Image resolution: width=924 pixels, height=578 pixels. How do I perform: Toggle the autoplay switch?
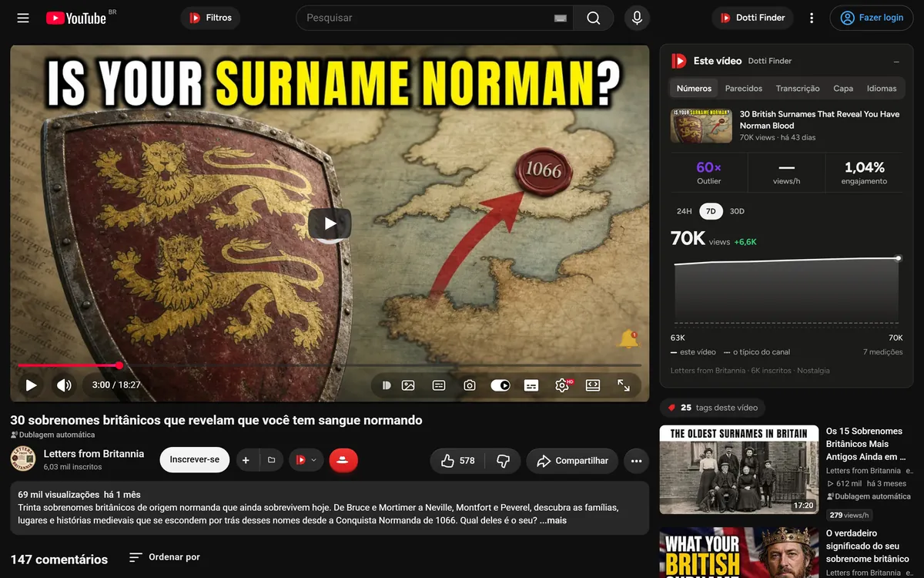(500, 385)
